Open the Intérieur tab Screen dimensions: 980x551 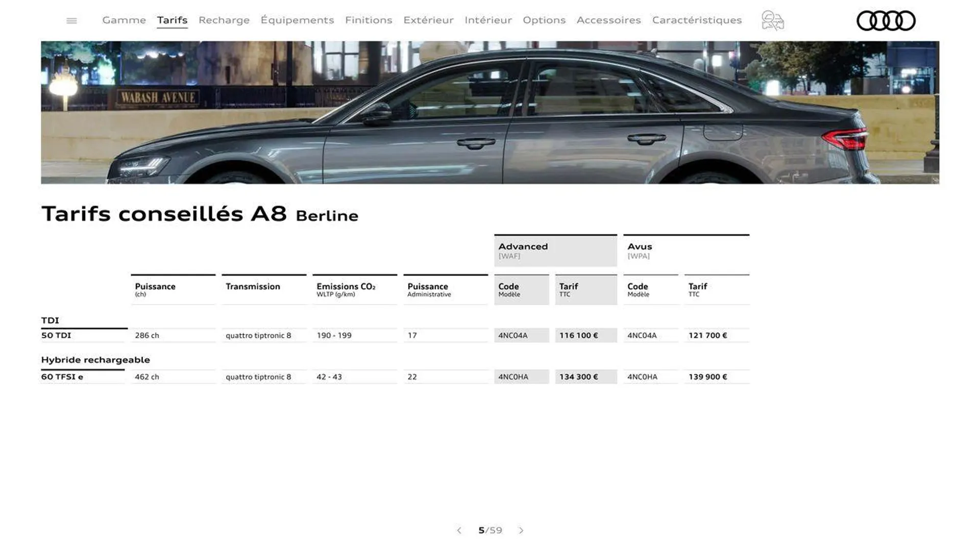tap(488, 20)
